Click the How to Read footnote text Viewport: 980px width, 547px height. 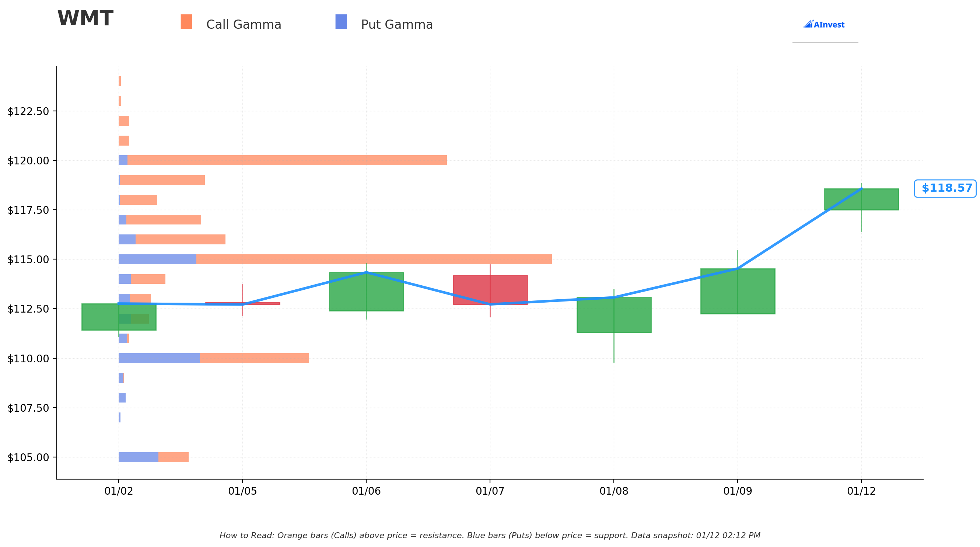tap(490, 536)
